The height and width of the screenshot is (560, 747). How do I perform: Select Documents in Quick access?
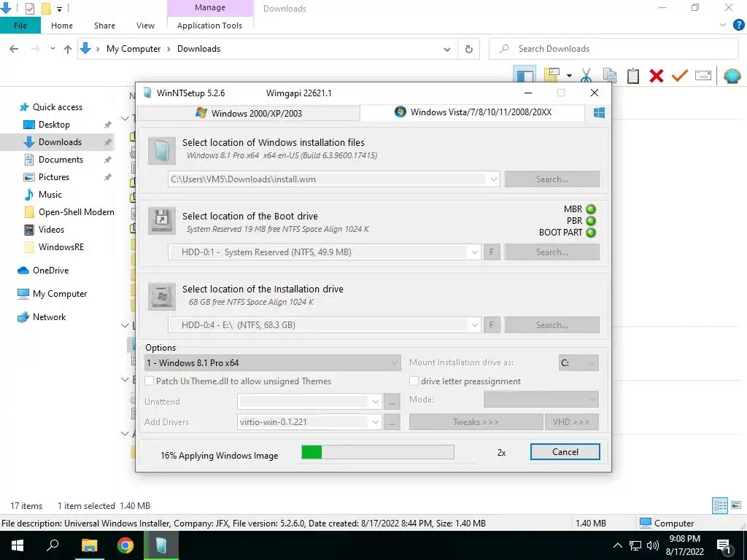[x=61, y=160]
